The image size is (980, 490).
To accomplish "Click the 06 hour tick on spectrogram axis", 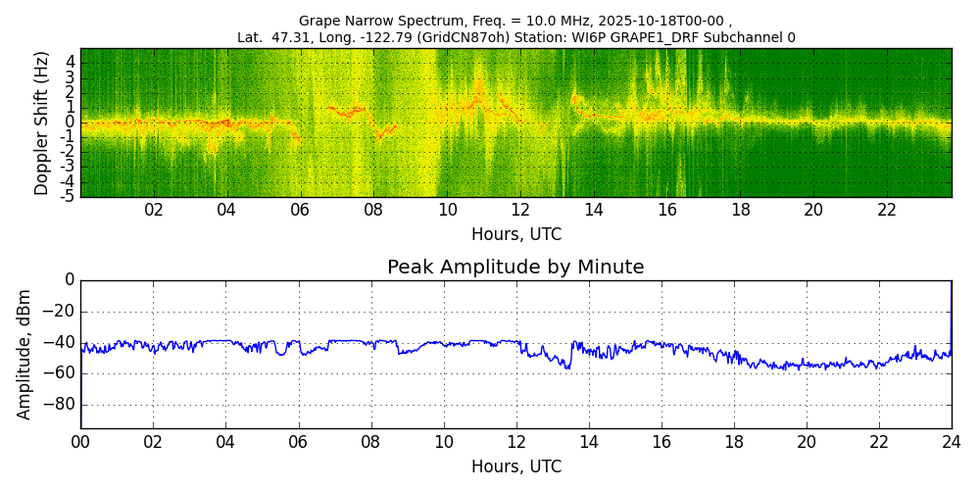I will (300, 210).
